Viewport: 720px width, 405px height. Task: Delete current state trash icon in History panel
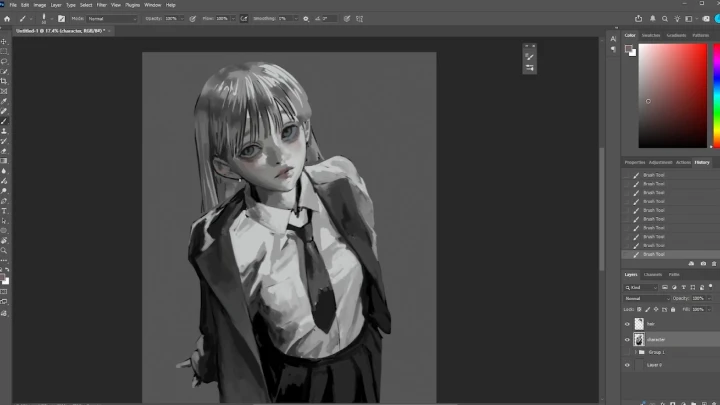click(714, 264)
